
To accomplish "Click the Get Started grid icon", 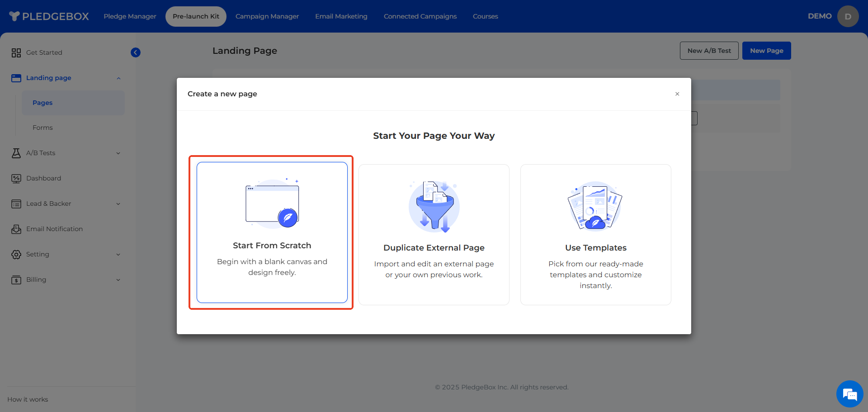I will point(16,53).
